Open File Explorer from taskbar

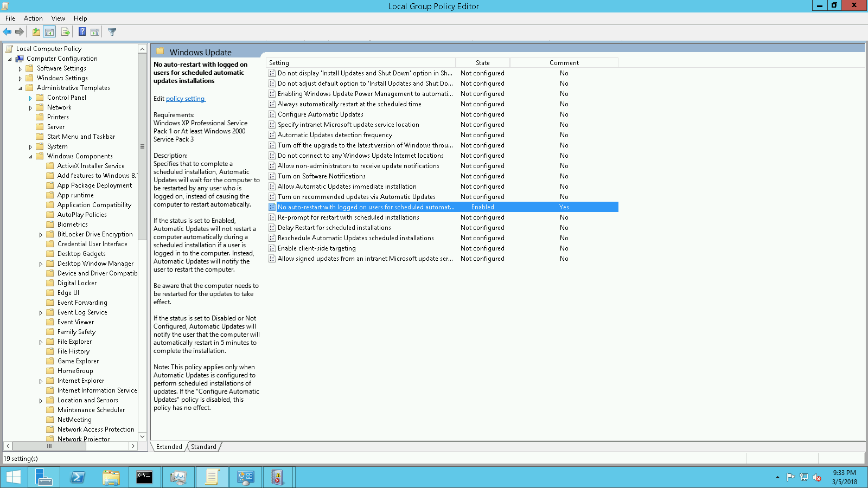coord(111,477)
